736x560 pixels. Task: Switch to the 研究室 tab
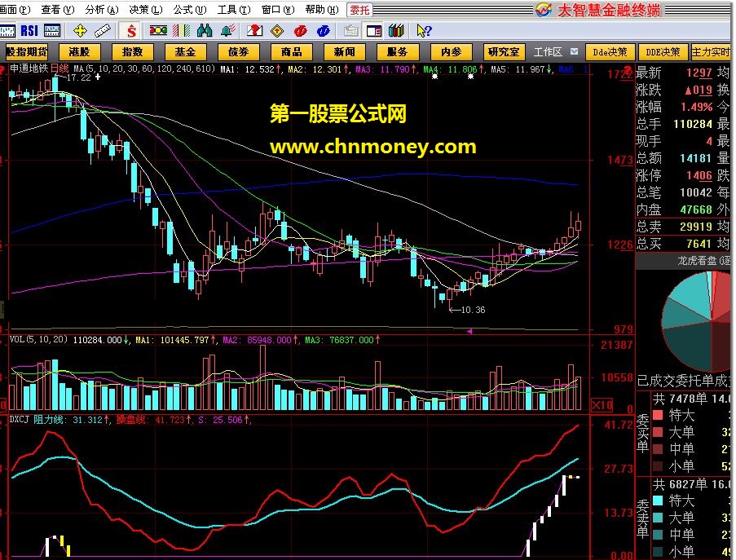click(505, 51)
